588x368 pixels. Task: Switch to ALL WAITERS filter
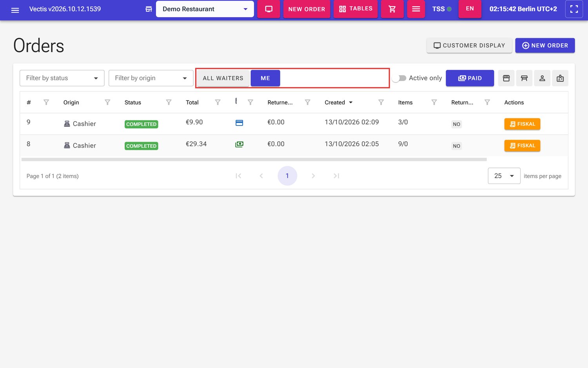coord(223,78)
